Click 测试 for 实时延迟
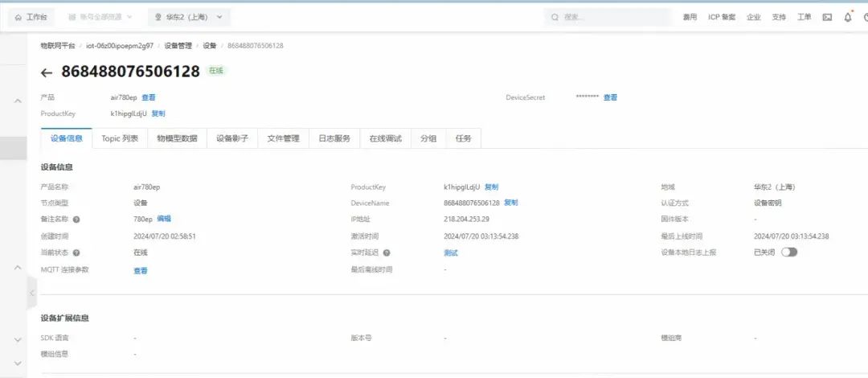 pyautogui.click(x=451, y=253)
